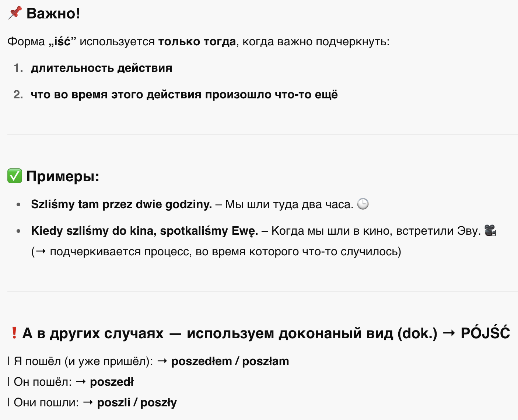Click the Важно! heading text
The image size is (518, 420).
[x=53, y=13]
